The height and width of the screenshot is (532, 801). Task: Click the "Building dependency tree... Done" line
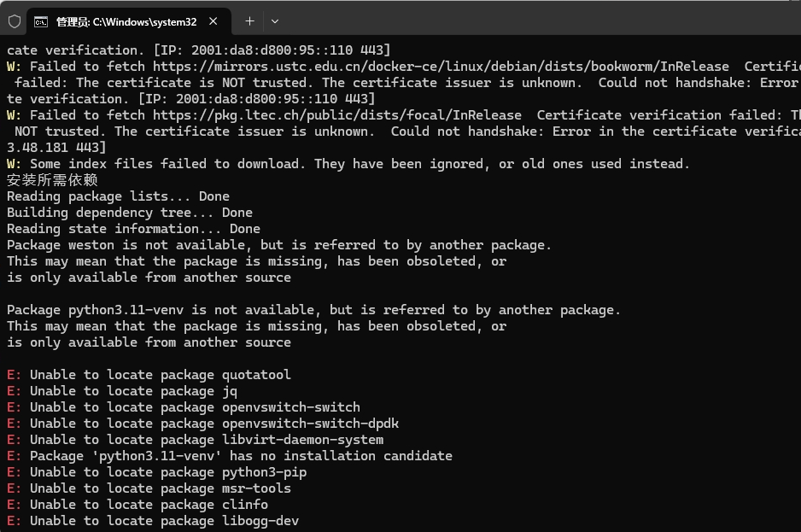[130, 213]
